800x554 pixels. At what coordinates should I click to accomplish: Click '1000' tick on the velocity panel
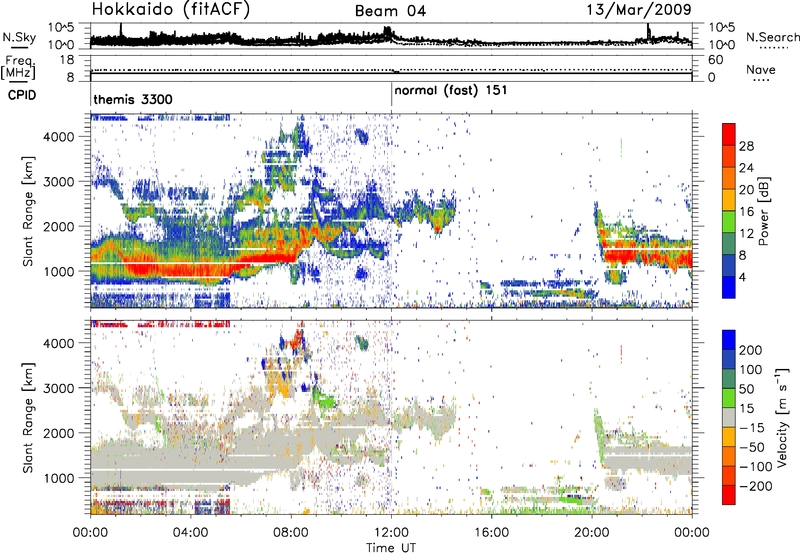pos(59,478)
